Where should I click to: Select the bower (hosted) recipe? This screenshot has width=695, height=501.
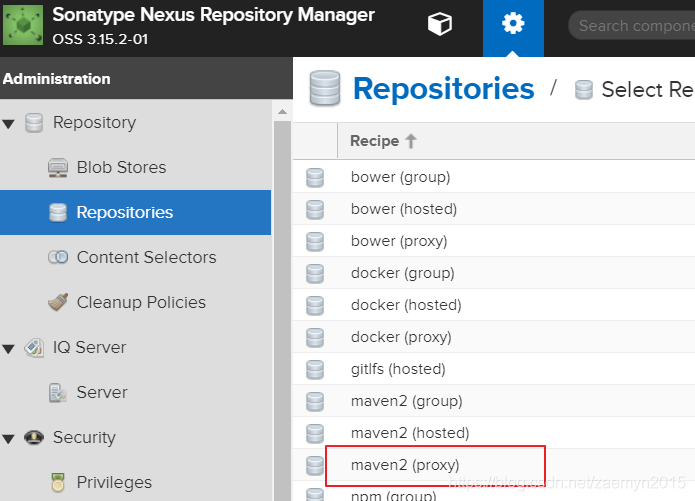[x=404, y=209]
